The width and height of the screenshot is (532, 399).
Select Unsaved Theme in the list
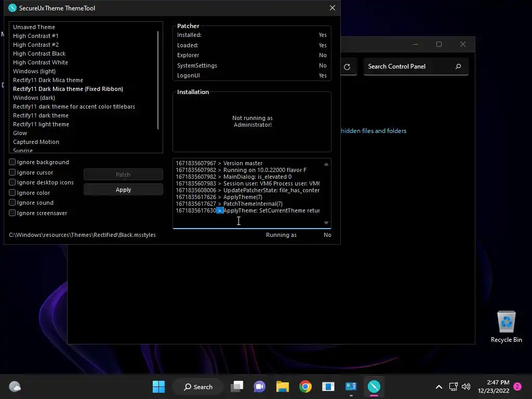click(x=34, y=27)
